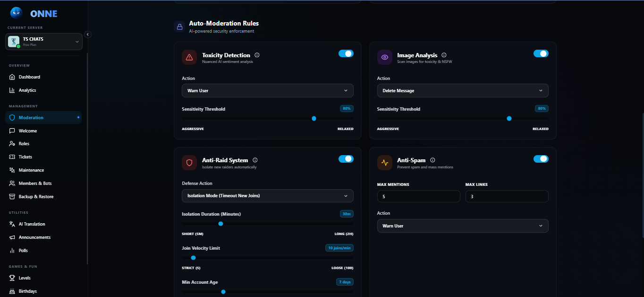
Task: Click the Isolation Duration slider handle
Action: tap(220, 224)
